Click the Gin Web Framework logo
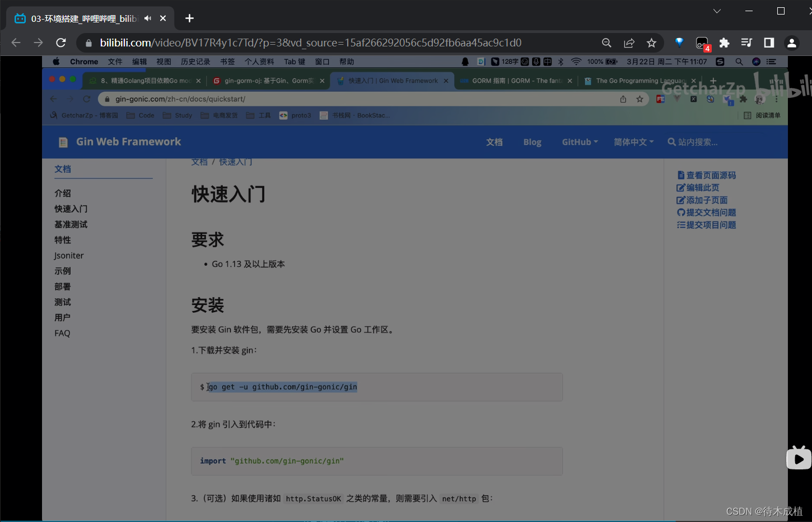This screenshot has height=522, width=812. click(120, 142)
